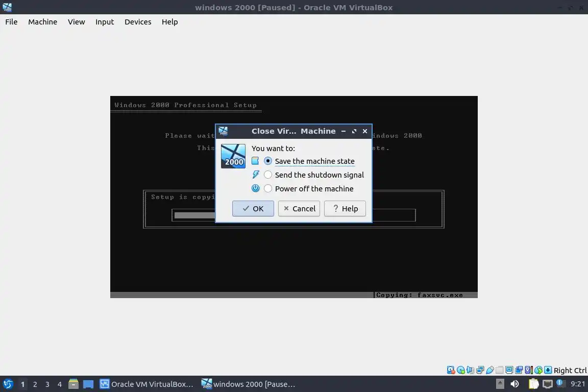Switch to workspace 2
The width and height of the screenshot is (588, 392).
click(x=35, y=384)
